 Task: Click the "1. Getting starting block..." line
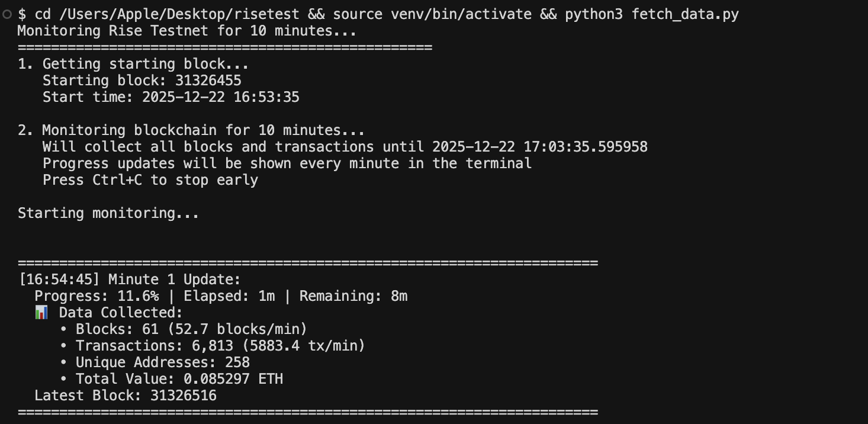click(133, 64)
